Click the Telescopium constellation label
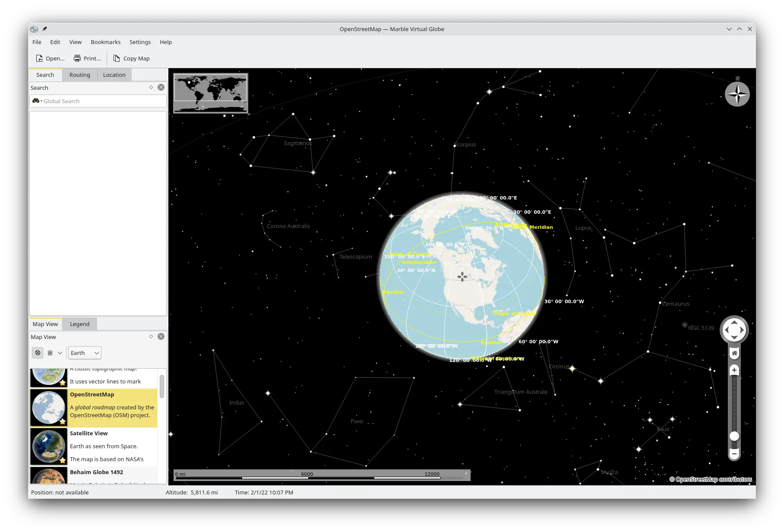 [355, 256]
